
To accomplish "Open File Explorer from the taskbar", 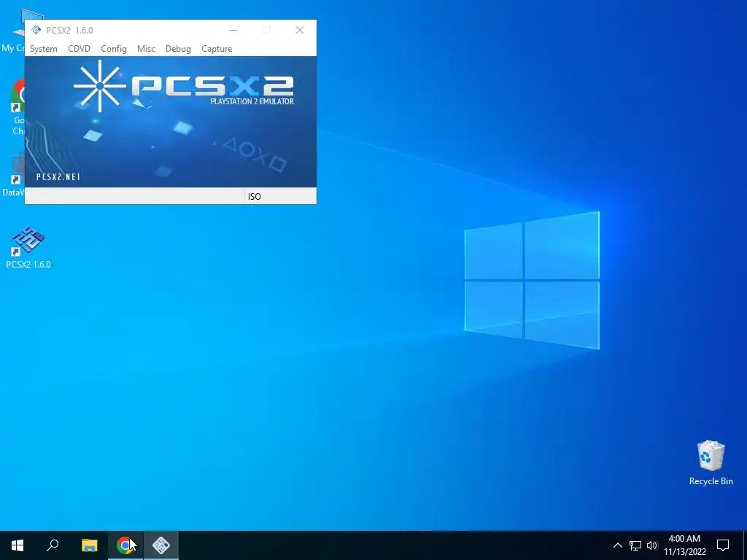I will pos(89,545).
